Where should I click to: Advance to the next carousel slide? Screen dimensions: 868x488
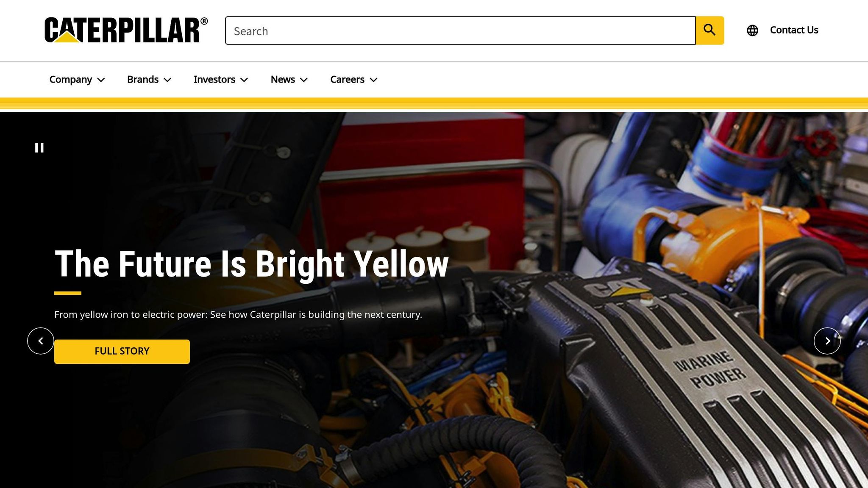[x=827, y=341]
